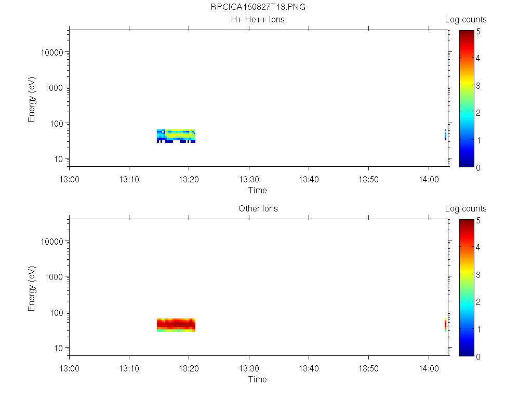Click the red data patch in Other Ions plot

point(176,325)
